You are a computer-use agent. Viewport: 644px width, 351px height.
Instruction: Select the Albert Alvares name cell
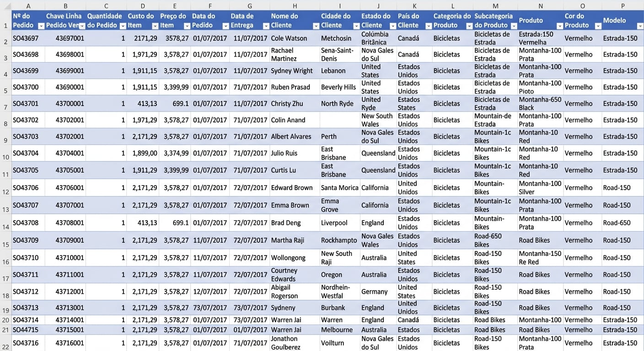(x=295, y=137)
